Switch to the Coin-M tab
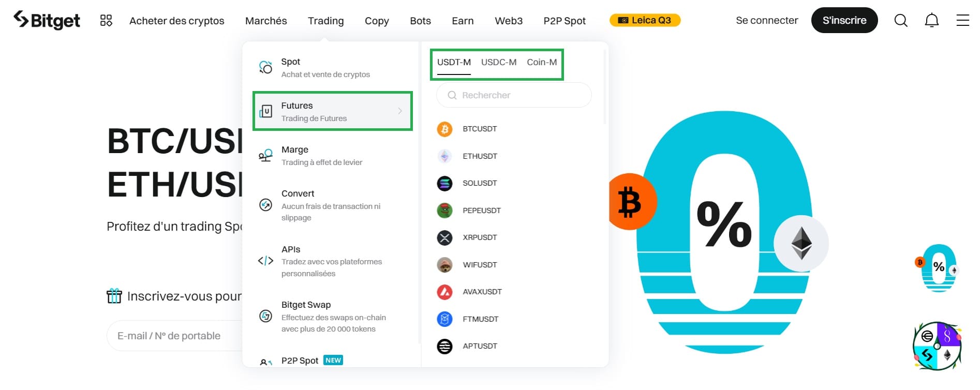The height and width of the screenshot is (390, 980). tap(542, 62)
